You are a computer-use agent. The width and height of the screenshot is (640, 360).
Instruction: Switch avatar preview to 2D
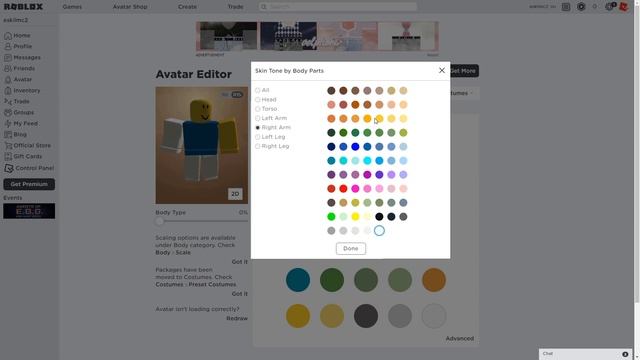point(235,194)
